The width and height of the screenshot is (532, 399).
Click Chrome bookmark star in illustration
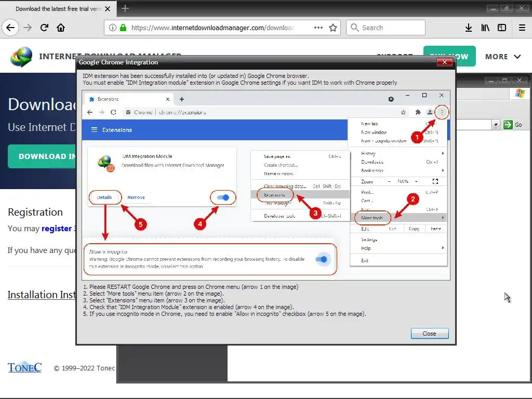click(403, 112)
